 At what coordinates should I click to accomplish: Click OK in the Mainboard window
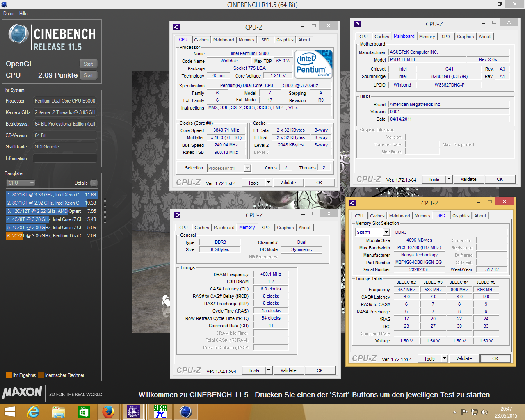[x=500, y=179]
